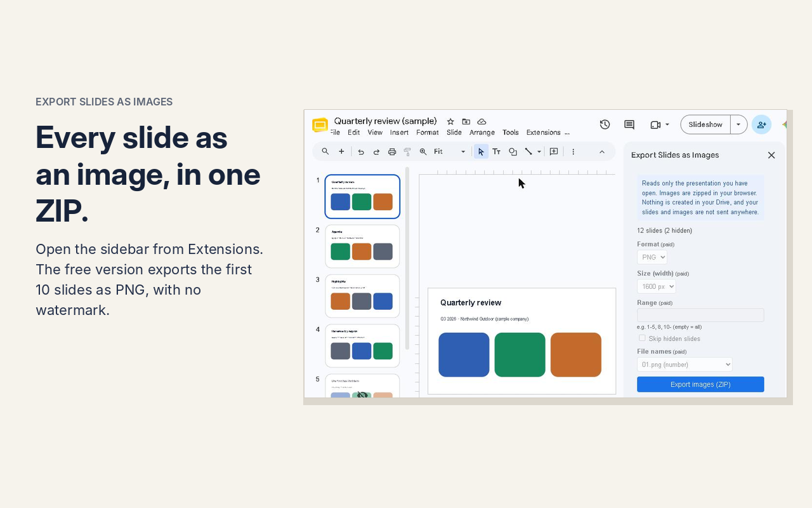Click the add comment toolbar icon

(554, 152)
